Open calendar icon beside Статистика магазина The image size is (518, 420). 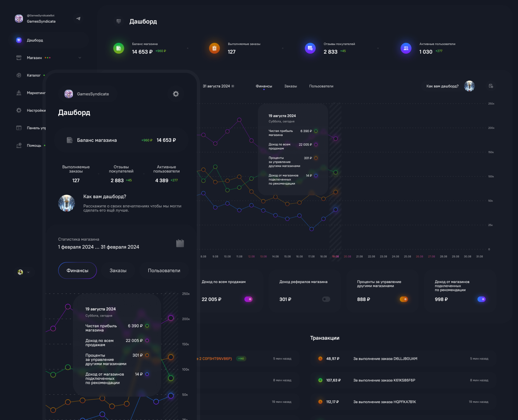click(x=180, y=243)
